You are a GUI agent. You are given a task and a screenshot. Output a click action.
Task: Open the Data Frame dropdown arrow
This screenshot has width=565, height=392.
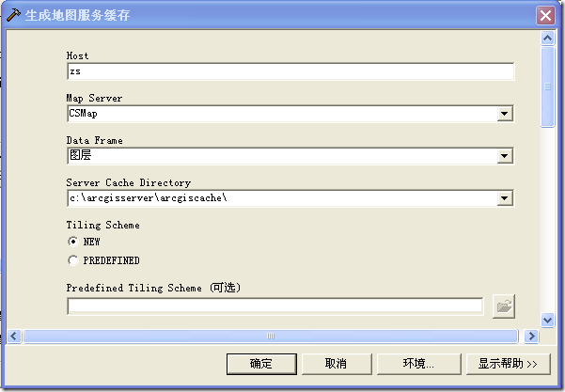click(505, 156)
